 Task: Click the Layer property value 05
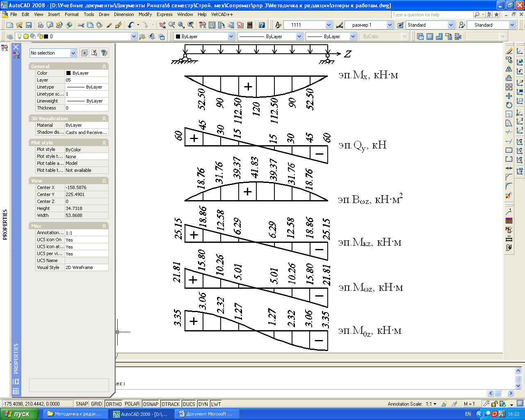87,80
